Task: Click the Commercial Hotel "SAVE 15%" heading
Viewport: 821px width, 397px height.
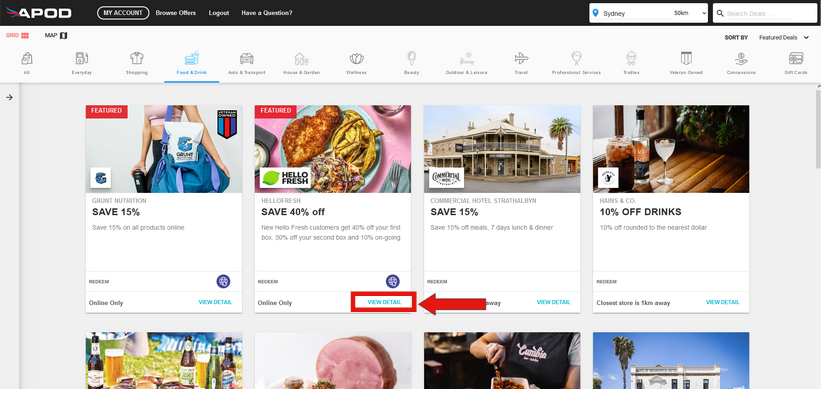Action: tap(454, 212)
